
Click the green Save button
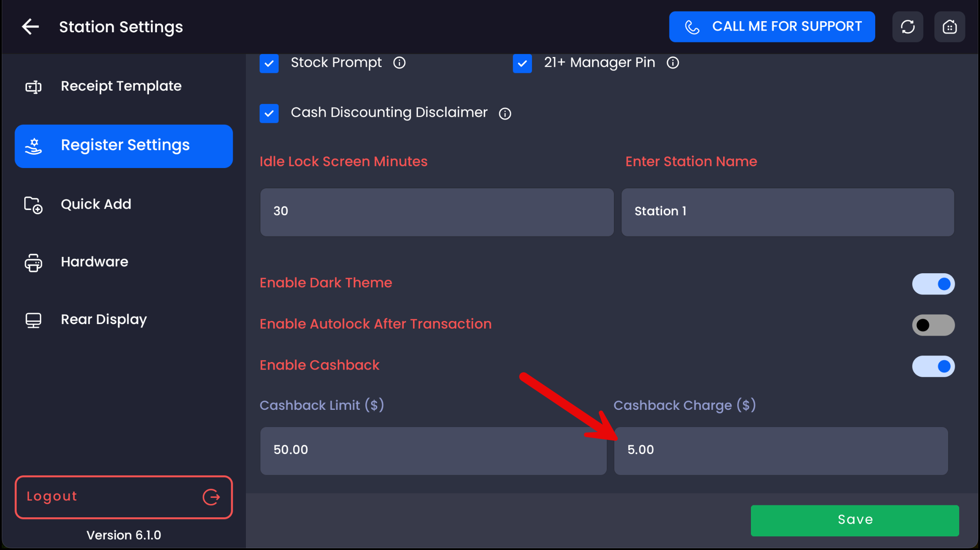coord(854,520)
